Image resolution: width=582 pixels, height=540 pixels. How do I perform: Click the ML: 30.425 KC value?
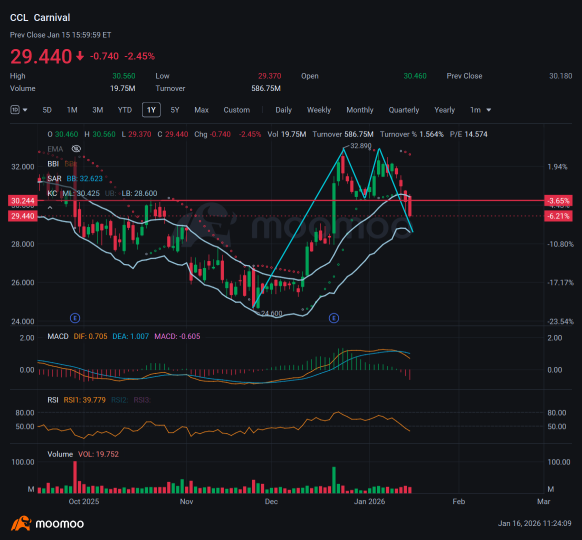[81, 193]
